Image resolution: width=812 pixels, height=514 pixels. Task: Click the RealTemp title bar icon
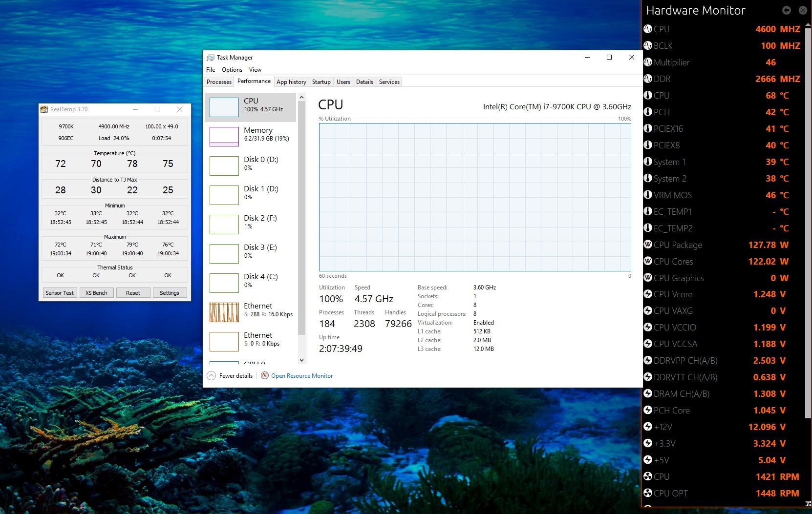45,109
